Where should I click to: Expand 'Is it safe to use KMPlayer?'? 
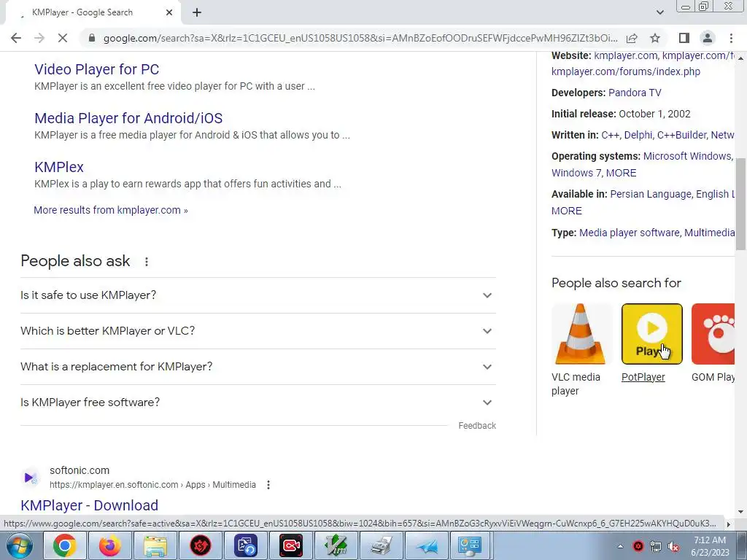coord(258,295)
